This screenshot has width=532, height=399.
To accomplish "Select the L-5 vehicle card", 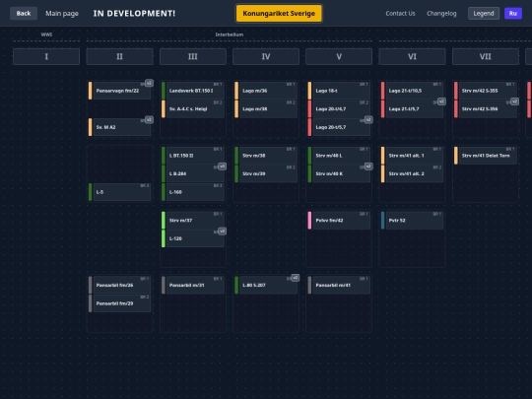I will point(120,192).
